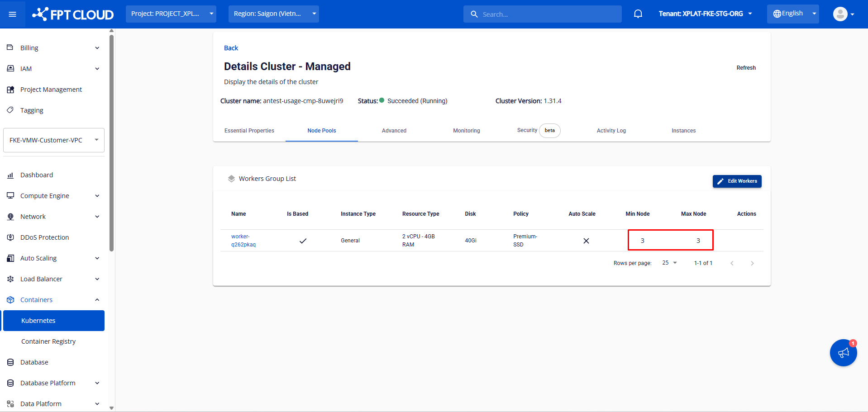The image size is (868, 412).
Task: Open the hamburger navigation menu
Action: [13, 14]
